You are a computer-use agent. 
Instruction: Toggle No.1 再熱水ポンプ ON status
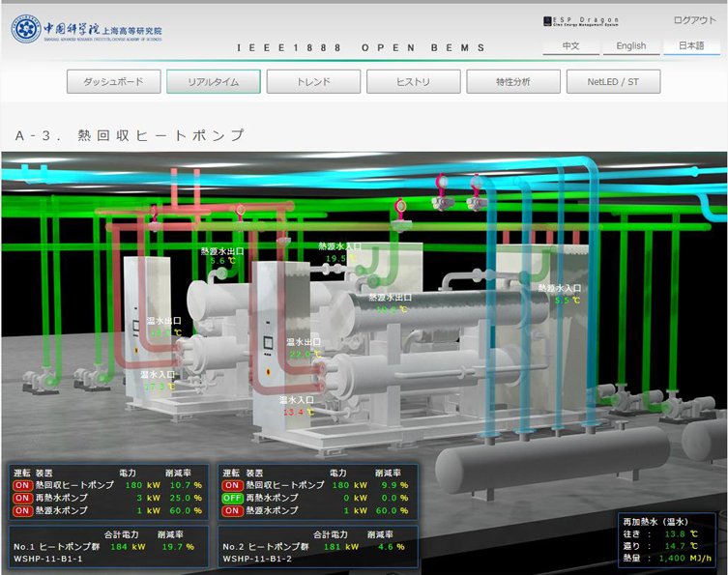point(22,498)
